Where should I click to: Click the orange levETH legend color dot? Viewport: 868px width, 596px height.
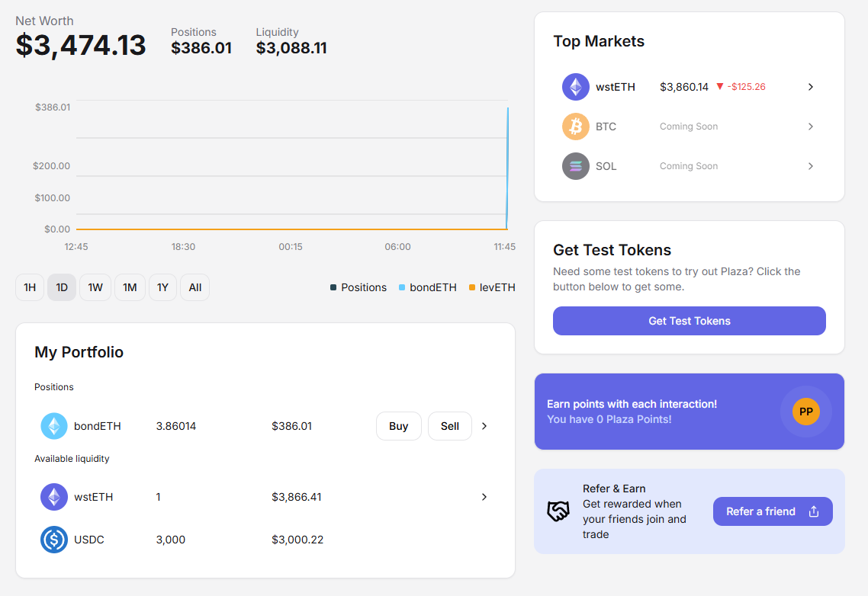coord(472,287)
